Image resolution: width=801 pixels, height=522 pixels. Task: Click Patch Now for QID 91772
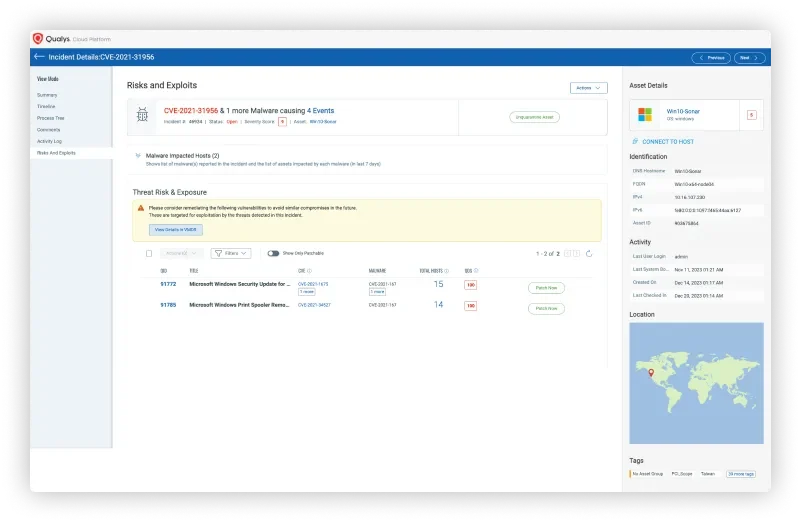coord(546,288)
